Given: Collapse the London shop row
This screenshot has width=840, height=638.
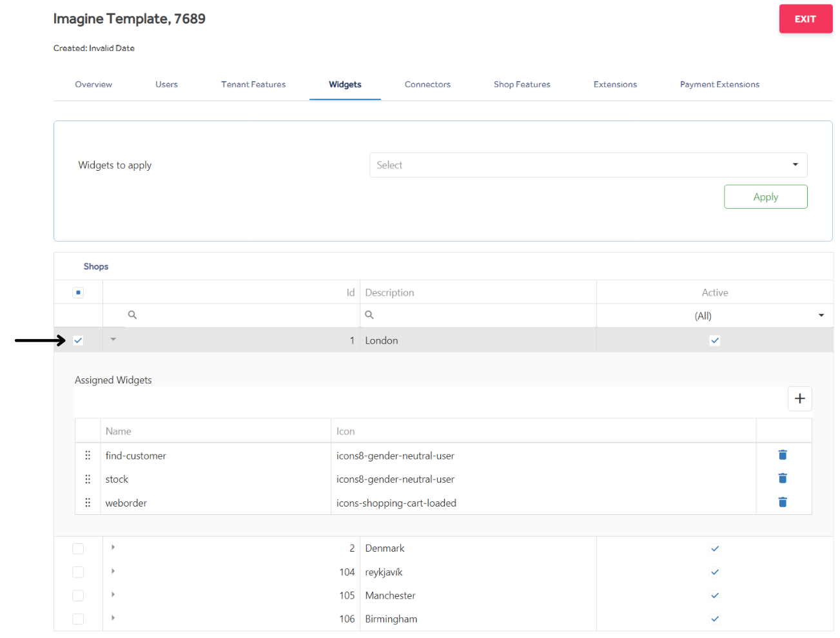Looking at the screenshot, I should 113,340.
